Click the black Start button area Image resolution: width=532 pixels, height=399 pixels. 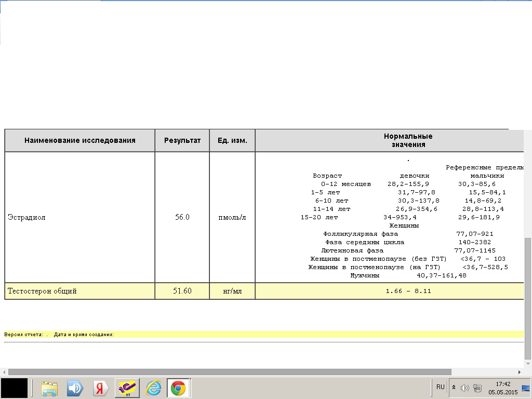(14, 388)
